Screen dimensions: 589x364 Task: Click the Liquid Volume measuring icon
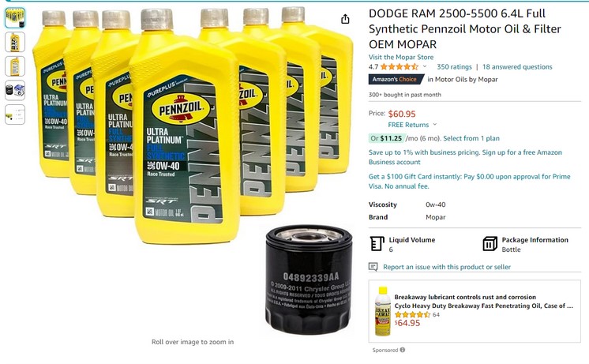pyautogui.click(x=377, y=244)
